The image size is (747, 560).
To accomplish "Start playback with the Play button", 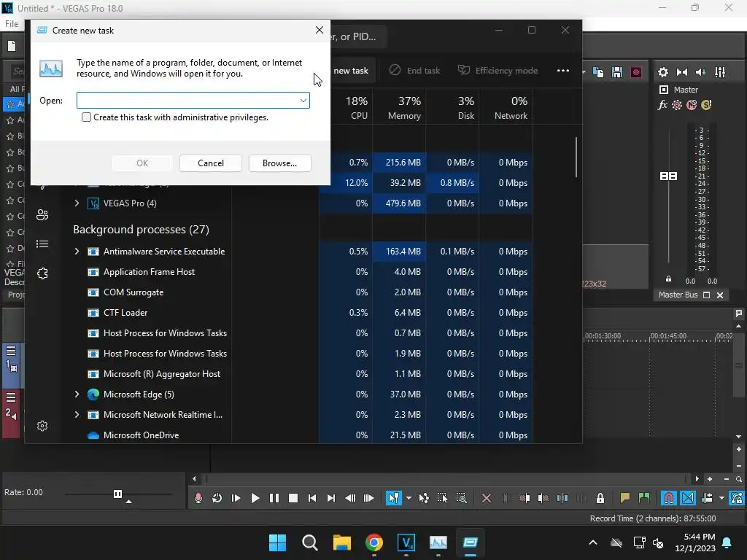I will (x=255, y=498).
